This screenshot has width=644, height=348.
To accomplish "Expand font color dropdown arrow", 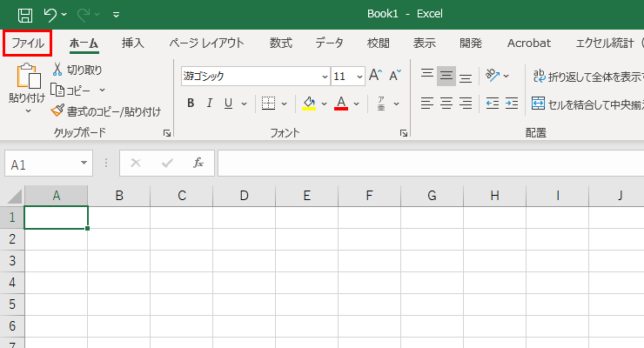I will click(356, 104).
